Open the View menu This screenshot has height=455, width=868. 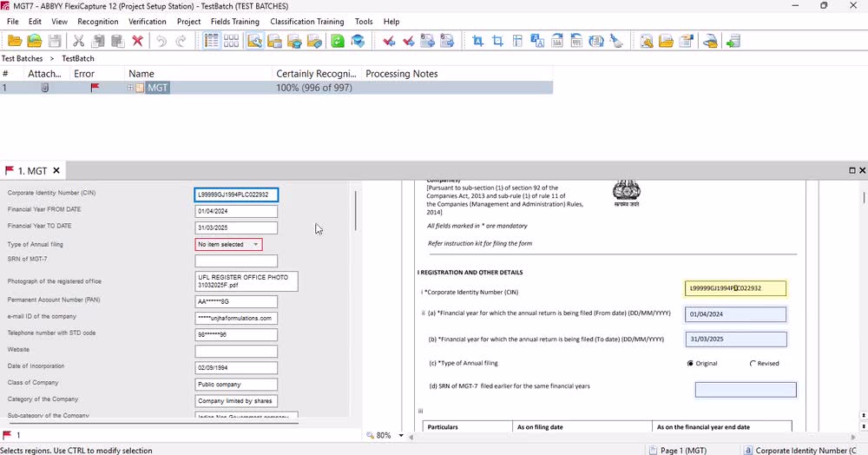[x=59, y=22]
